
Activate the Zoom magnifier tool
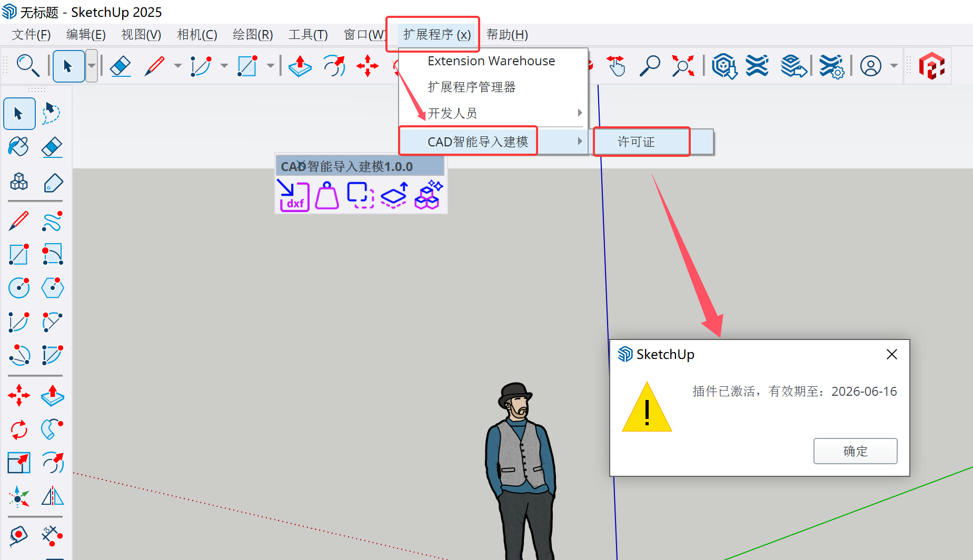coord(649,66)
